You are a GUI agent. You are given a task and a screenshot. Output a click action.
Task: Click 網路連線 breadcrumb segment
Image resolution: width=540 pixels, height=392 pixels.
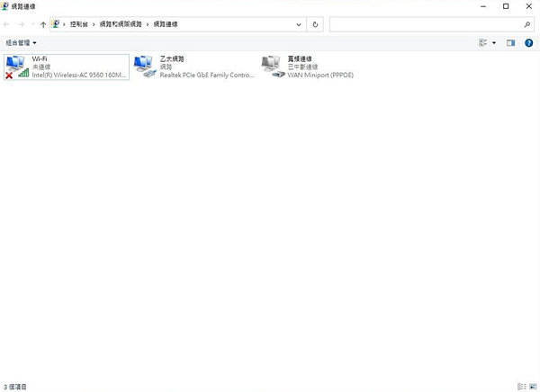click(166, 24)
